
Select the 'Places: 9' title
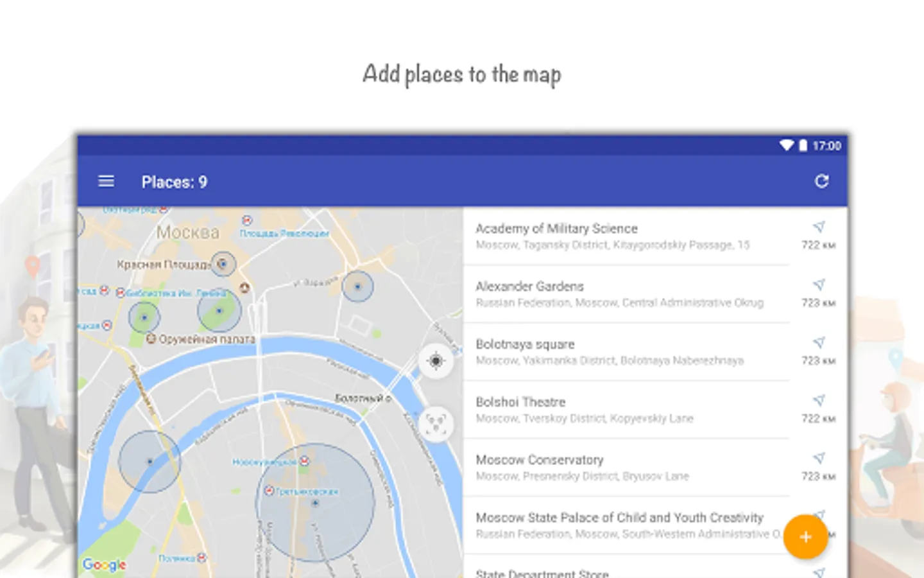point(175,182)
